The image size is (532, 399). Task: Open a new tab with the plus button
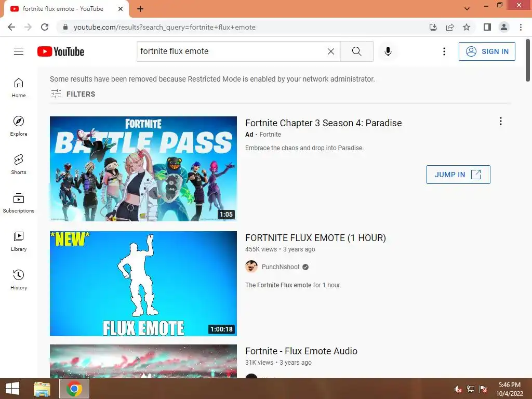pos(140,9)
